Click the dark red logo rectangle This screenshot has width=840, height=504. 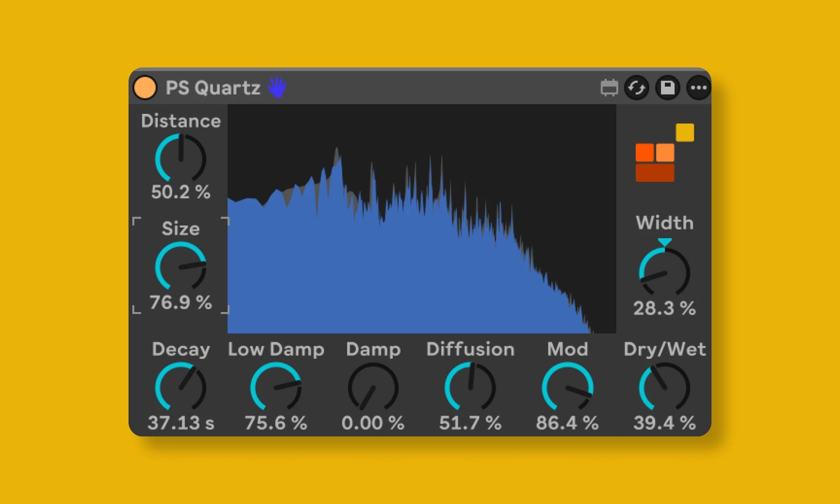tap(655, 173)
